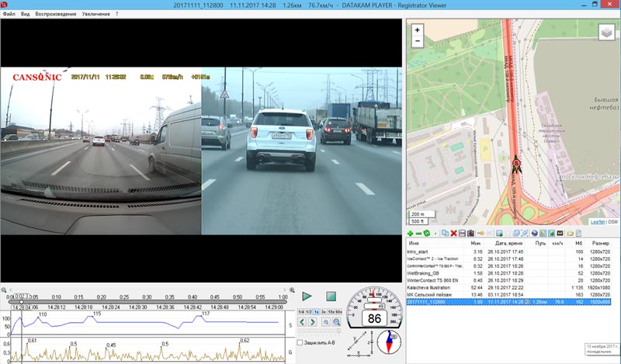This screenshot has width=621, height=364.
Task: Click the red X delete icon
Action: tap(453, 233)
